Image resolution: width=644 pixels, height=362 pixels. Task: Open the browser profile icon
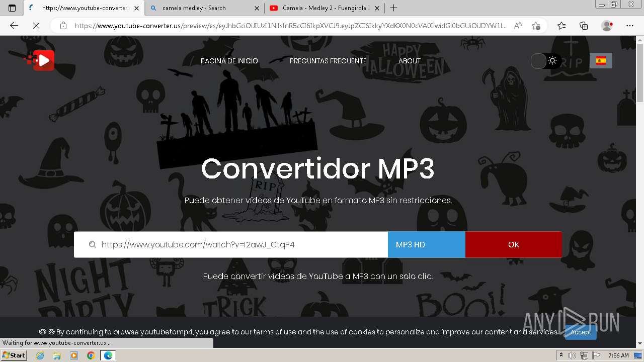[607, 26]
